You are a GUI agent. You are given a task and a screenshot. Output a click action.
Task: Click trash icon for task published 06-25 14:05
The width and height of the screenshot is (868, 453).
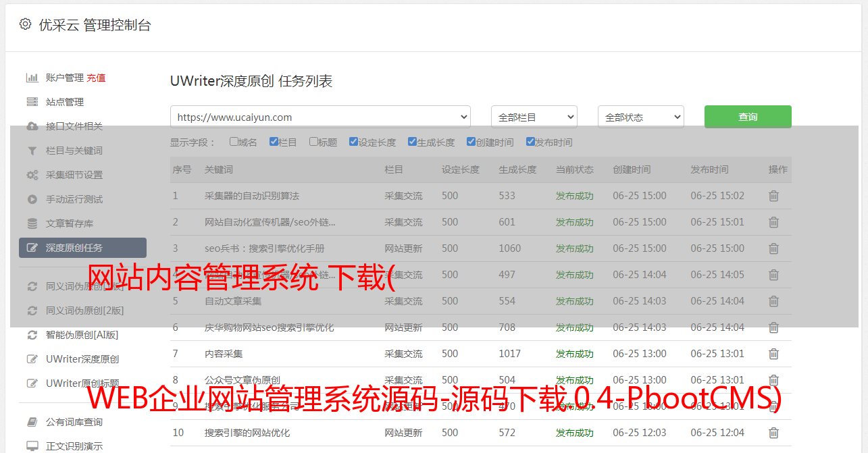774,275
